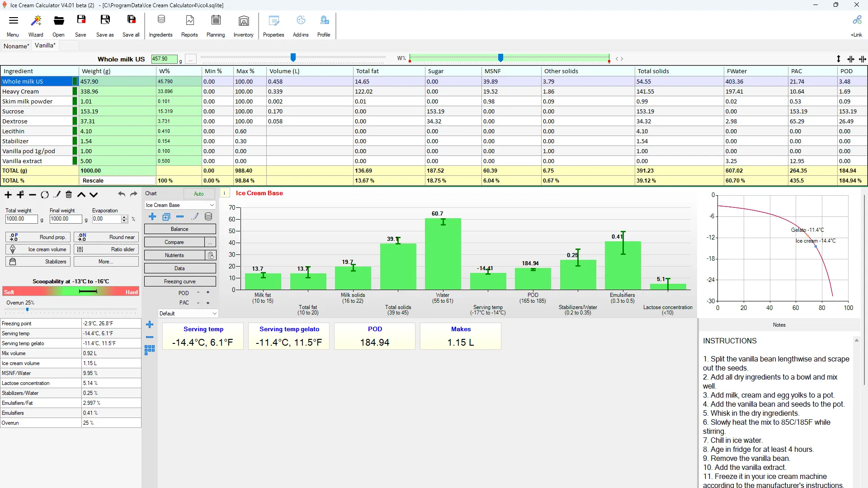
Task: Click the Overrun 25% slider handle
Action: (27, 310)
